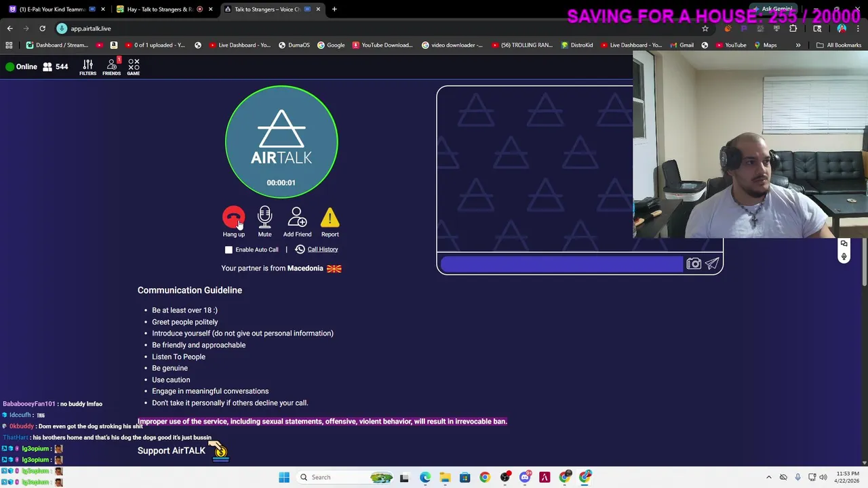Click the call history clock icon
Image resolution: width=868 pixels, height=488 pixels.
tap(300, 249)
